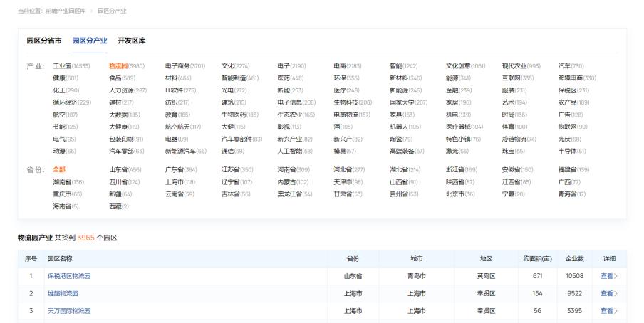
Task: Click enterprise count 10508 cell
Action: (x=575, y=276)
